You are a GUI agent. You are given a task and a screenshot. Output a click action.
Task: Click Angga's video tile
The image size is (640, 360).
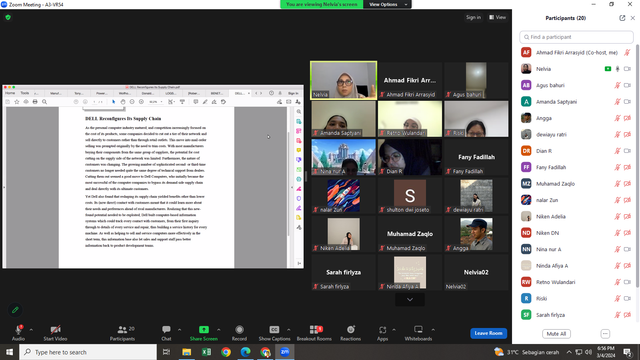476,234
